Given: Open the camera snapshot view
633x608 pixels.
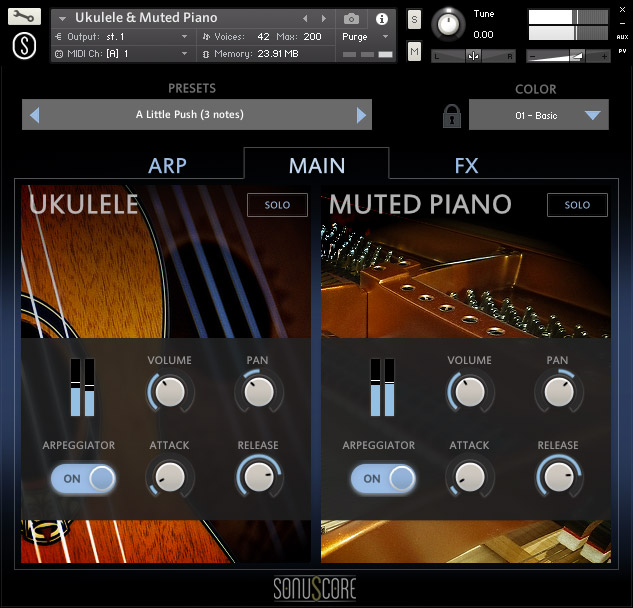Looking at the screenshot, I should (x=351, y=19).
